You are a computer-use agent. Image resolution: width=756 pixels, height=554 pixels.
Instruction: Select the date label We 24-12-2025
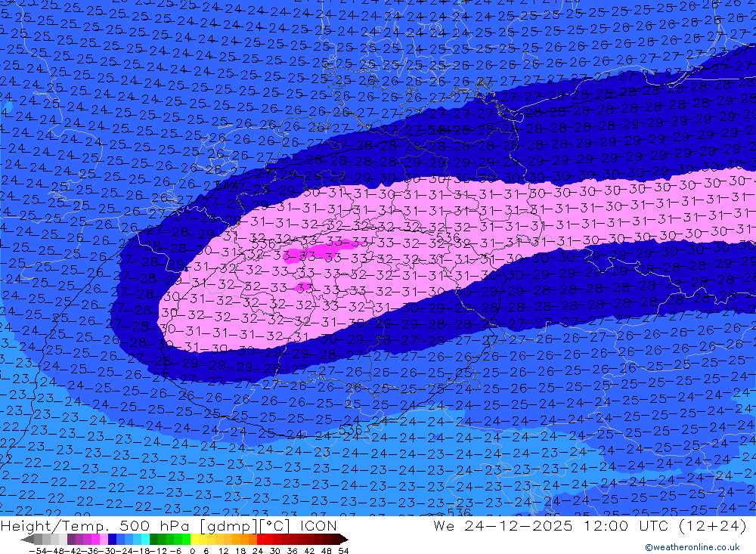[503, 525]
